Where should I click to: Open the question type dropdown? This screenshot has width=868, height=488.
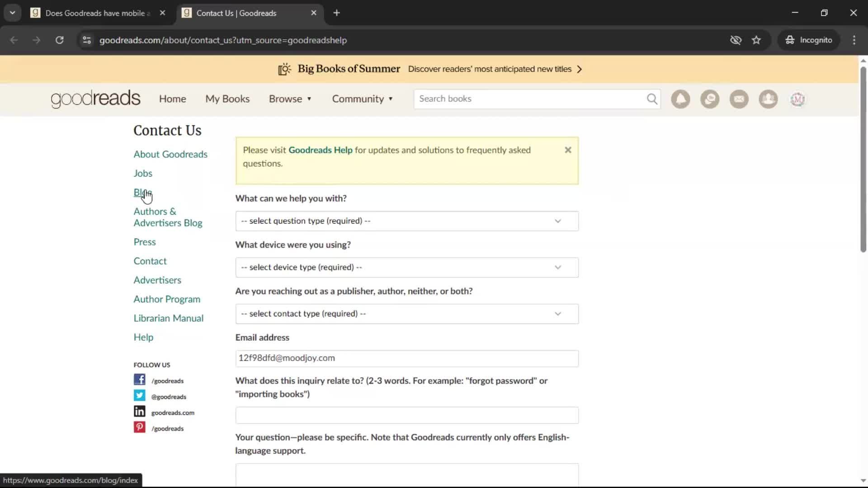pos(407,221)
